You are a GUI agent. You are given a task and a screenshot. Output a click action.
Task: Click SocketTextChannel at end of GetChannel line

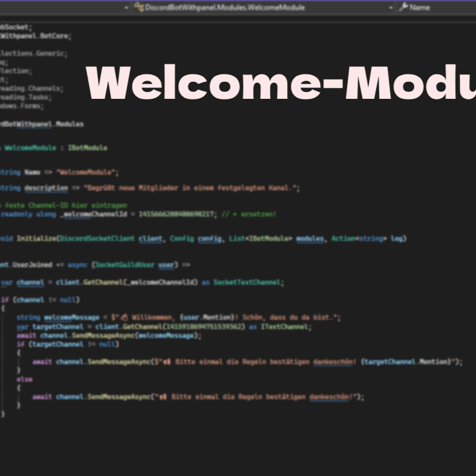click(x=248, y=282)
